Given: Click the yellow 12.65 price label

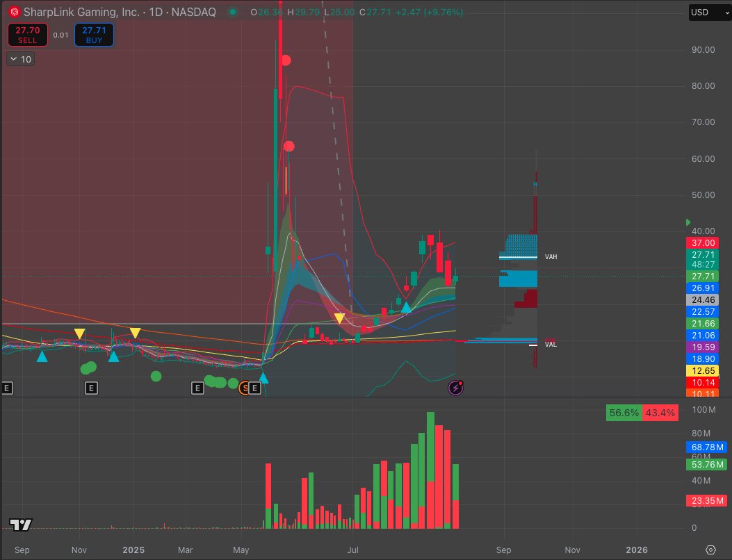Looking at the screenshot, I should (x=703, y=370).
